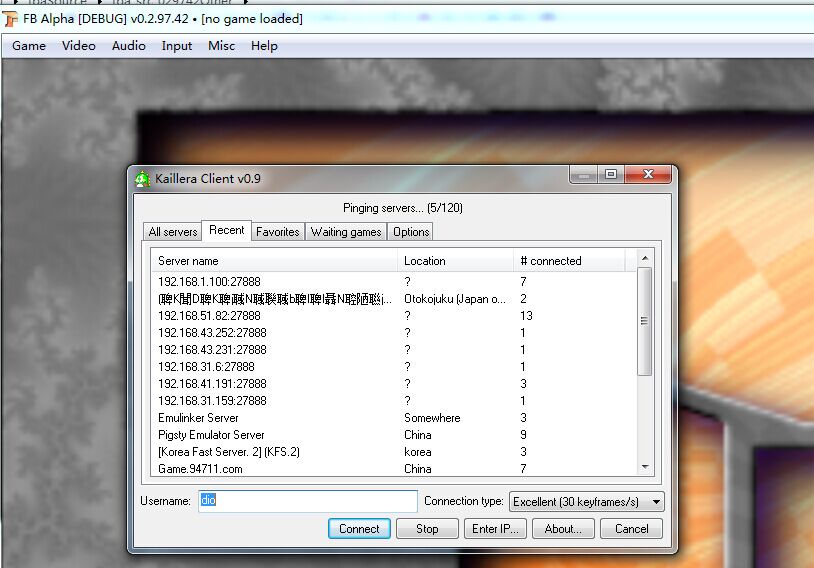Select the Recent tab
The height and width of the screenshot is (568, 814).
[x=226, y=230]
